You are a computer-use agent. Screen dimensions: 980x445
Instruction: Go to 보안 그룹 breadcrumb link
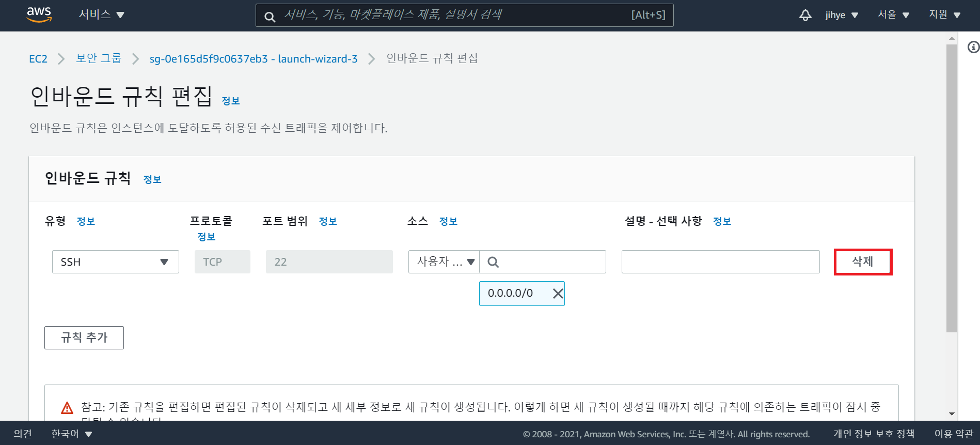click(99, 58)
